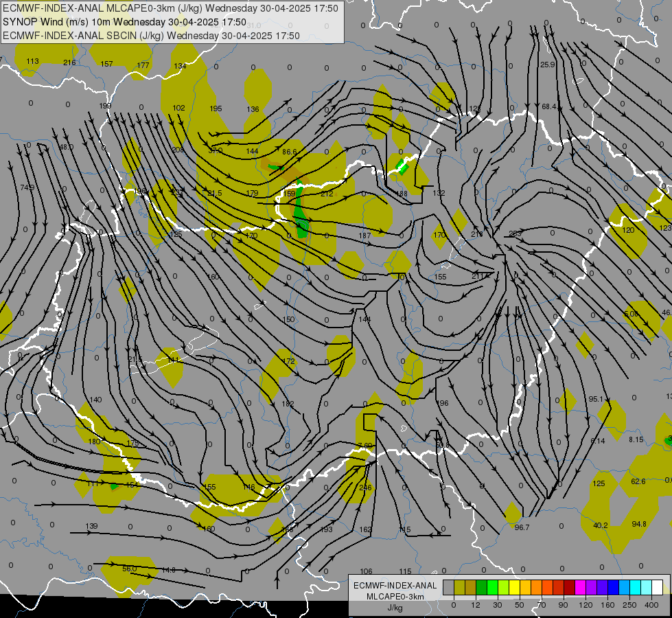Click the map value 25.9

pos(547,65)
